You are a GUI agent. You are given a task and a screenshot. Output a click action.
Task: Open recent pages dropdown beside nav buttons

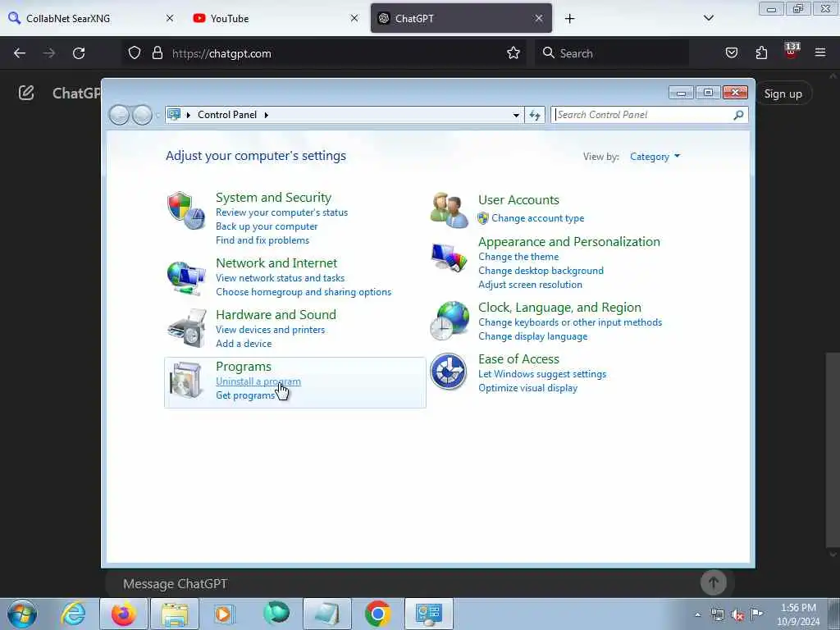tap(157, 115)
